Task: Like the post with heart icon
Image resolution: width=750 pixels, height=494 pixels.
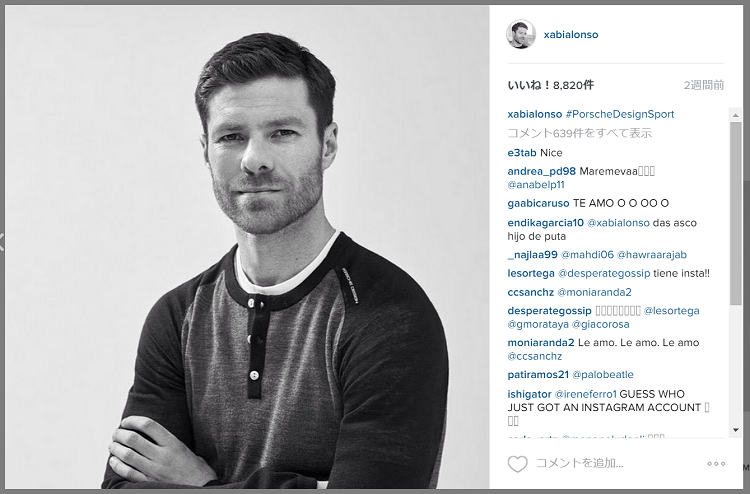Action: point(518,463)
